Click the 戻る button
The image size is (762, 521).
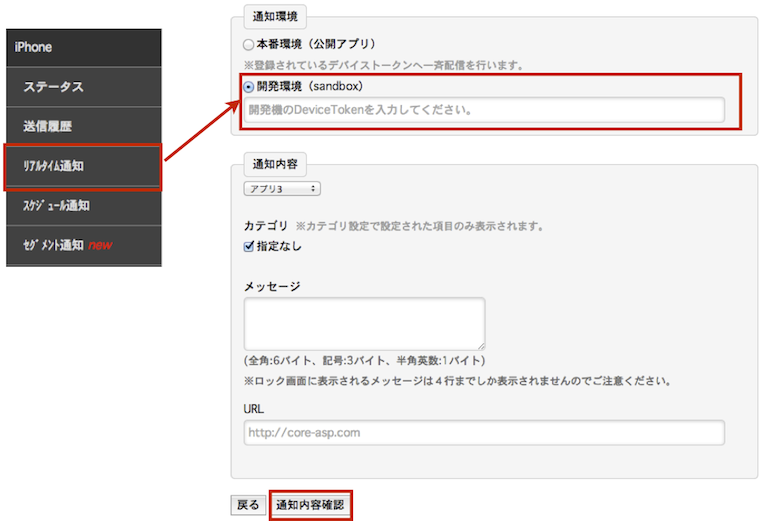coord(248,505)
